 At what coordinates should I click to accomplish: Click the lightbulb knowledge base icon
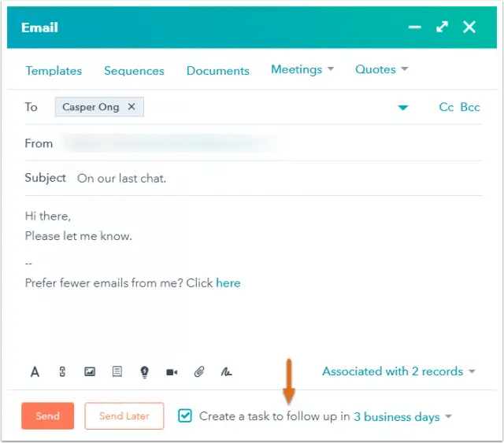coord(144,372)
